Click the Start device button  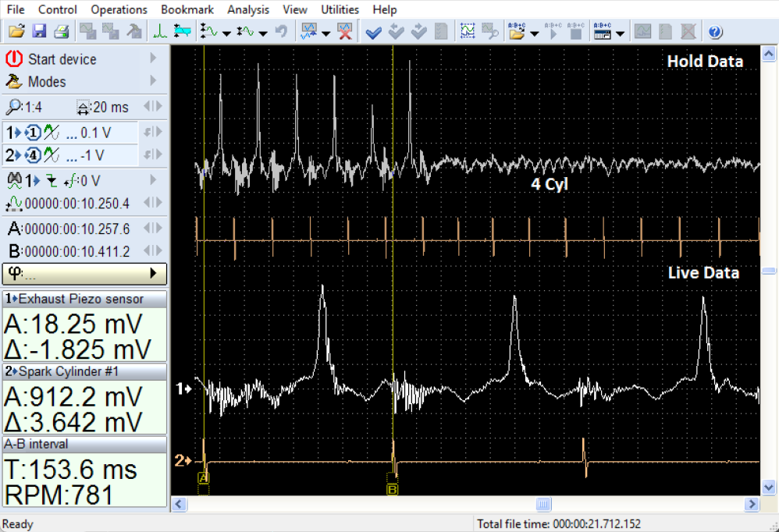(84, 59)
